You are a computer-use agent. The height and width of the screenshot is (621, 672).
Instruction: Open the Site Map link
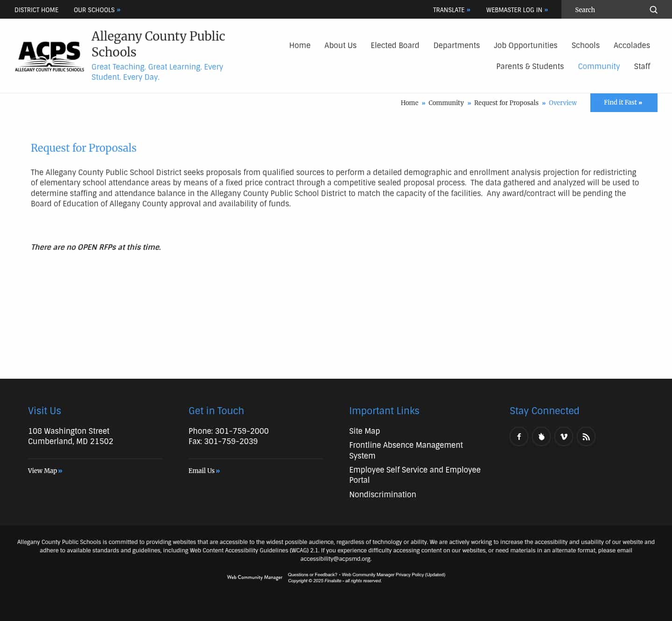tap(364, 431)
